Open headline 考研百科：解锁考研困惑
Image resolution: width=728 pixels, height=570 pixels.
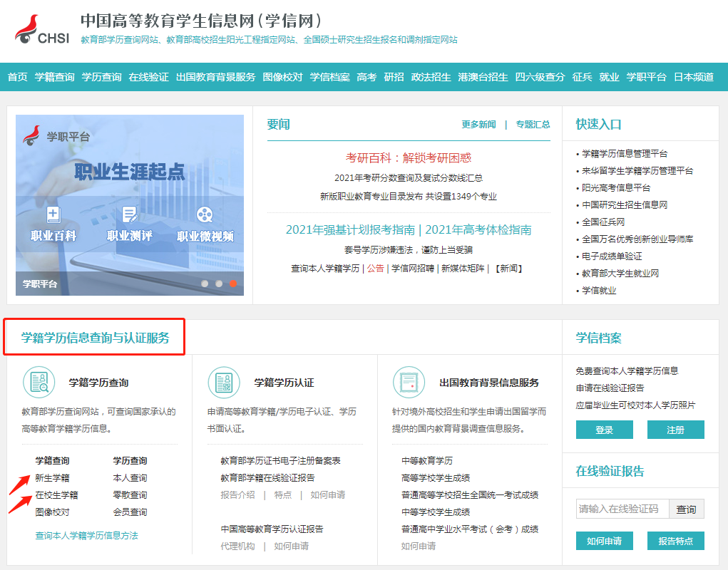coord(409,157)
